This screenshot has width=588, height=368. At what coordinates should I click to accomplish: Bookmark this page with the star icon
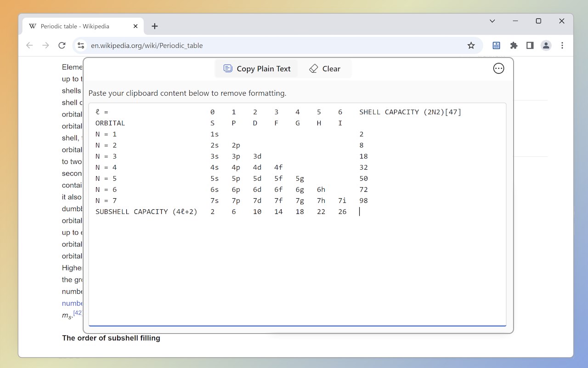tap(471, 46)
